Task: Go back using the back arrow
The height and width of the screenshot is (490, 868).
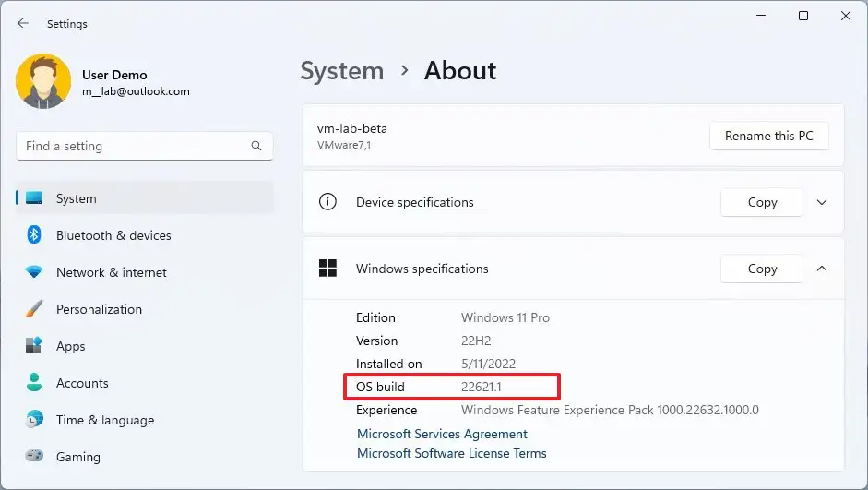Action: [x=23, y=23]
